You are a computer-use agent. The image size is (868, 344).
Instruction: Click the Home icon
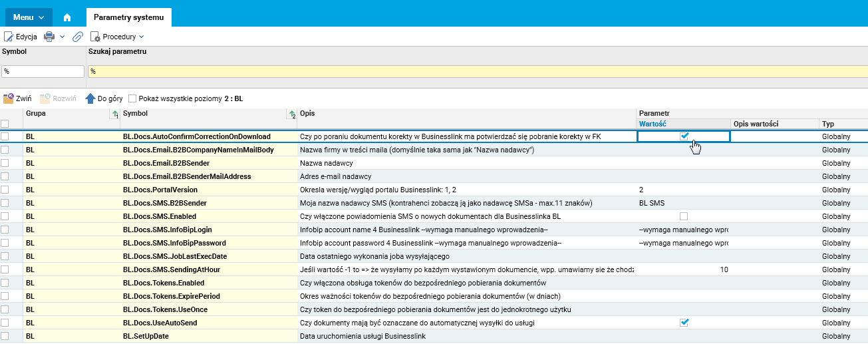(67, 17)
